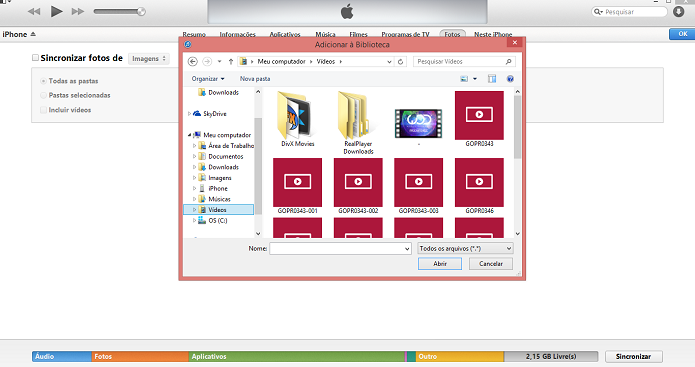Eject the iPhone device
Viewport: 695px width, 367px height.
33,34
